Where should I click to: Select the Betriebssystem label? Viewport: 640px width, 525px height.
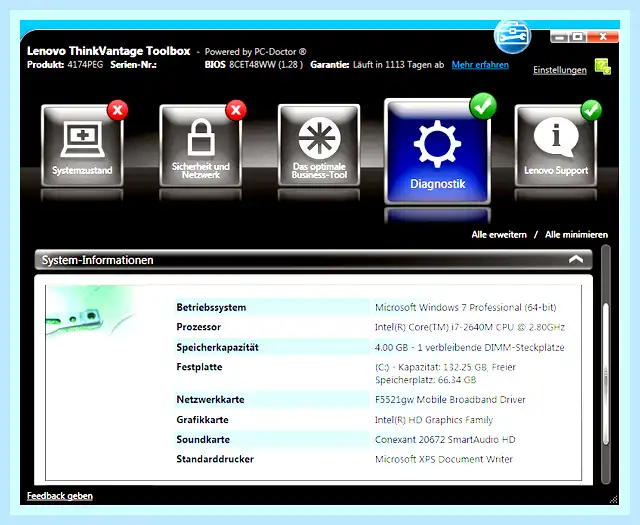coord(211,307)
